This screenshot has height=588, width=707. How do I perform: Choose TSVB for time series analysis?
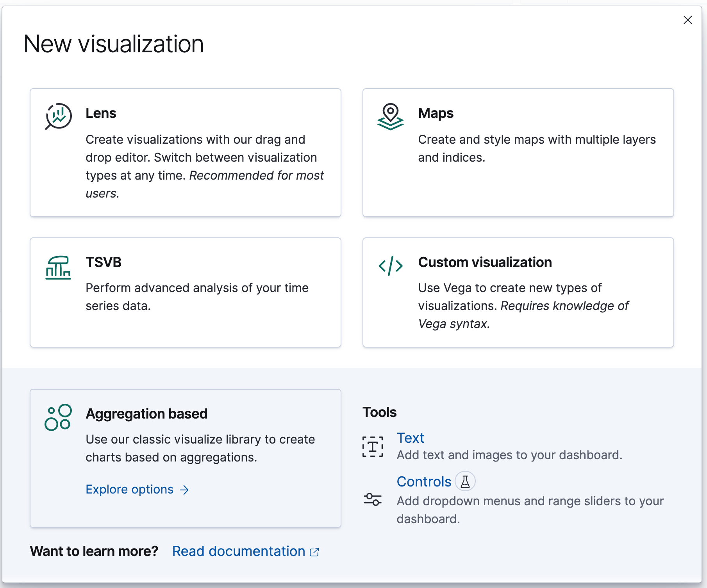pos(185,292)
